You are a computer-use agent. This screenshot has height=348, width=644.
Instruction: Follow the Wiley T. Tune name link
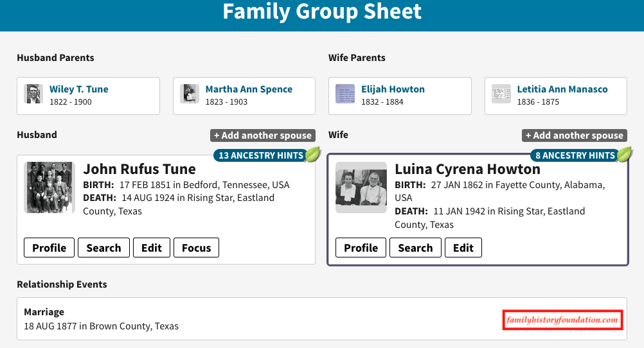79,89
